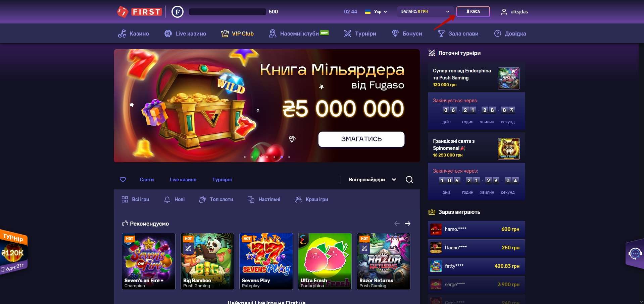The height and width of the screenshot is (304, 644).
Task: Open the Каса cashier button
Action: click(x=473, y=12)
